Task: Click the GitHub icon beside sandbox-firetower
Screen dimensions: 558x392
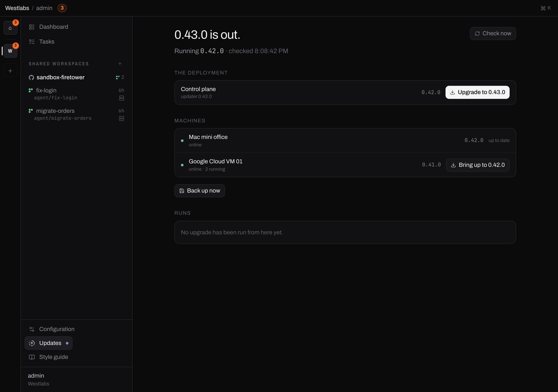Action: pos(31,78)
